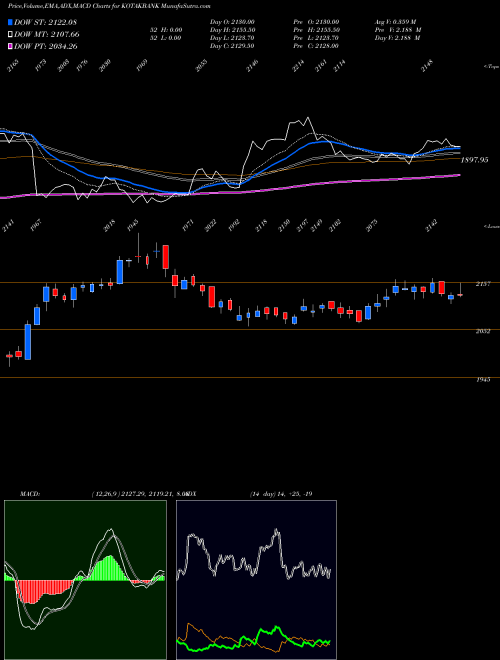Click the 2148 top marker label
This screenshot has width=500, height=660.
(427, 66)
